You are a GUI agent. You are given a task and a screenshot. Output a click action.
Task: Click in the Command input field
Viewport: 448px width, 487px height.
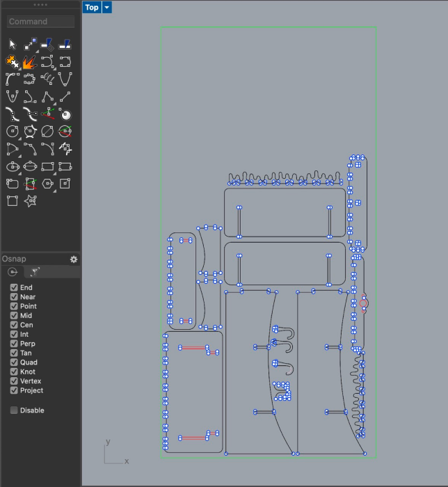(x=40, y=22)
